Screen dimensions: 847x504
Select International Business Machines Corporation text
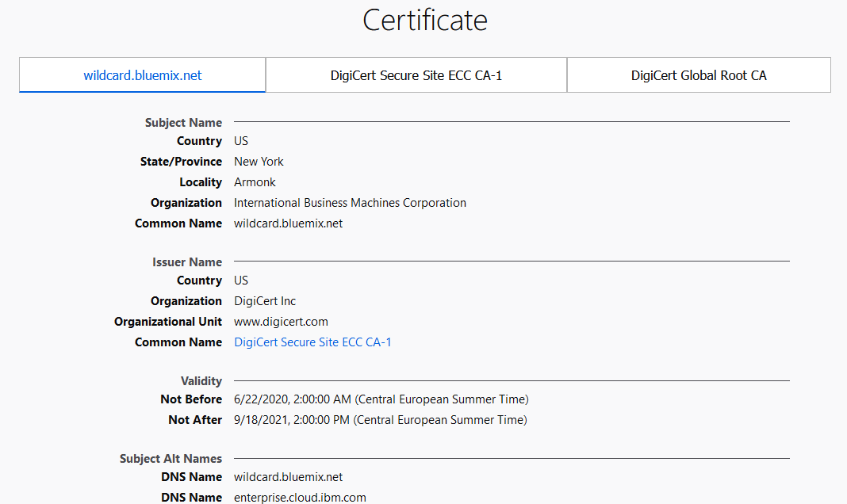tap(350, 203)
